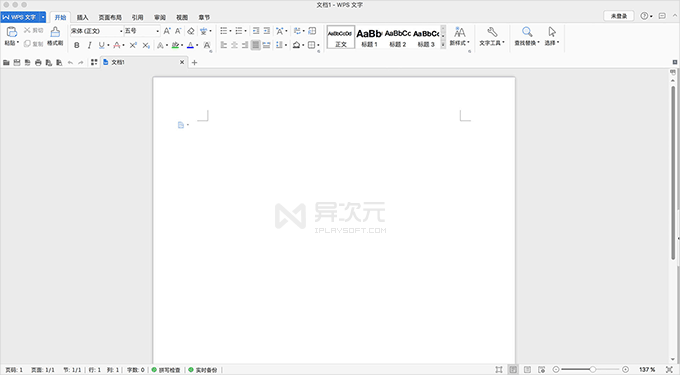
Task: Switch to the 开始 (Home) tab
Action: [60, 17]
